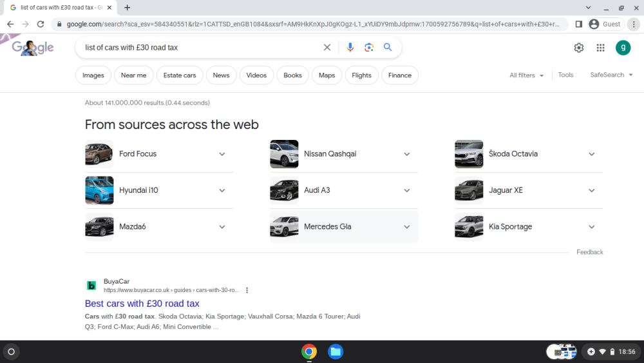The height and width of the screenshot is (363, 644).
Task: Open the BuyaCar site favicon
Action: (x=91, y=285)
